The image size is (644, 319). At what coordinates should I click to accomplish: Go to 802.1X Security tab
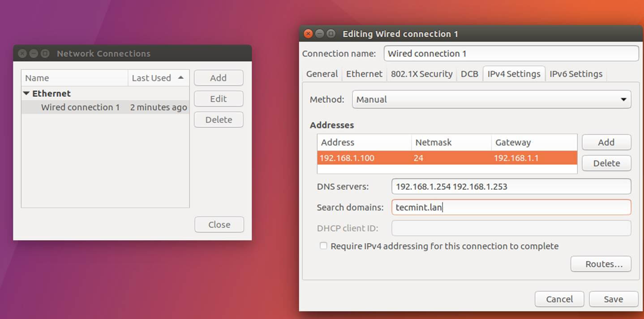click(x=421, y=74)
